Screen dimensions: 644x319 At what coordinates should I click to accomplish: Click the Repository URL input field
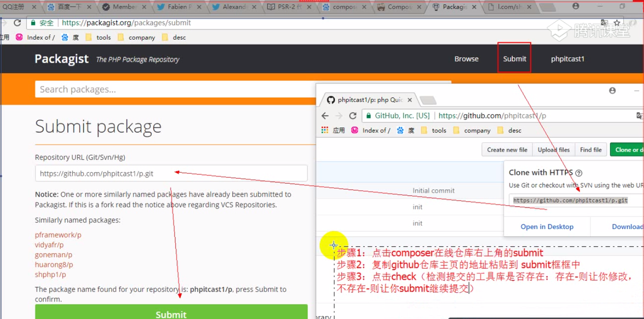pyautogui.click(x=171, y=174)
